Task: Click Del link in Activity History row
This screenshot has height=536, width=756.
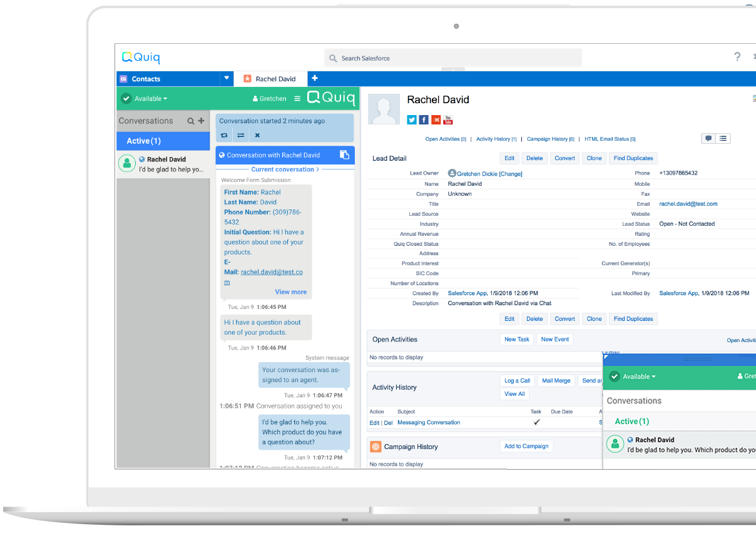Action: coord(388,423)
